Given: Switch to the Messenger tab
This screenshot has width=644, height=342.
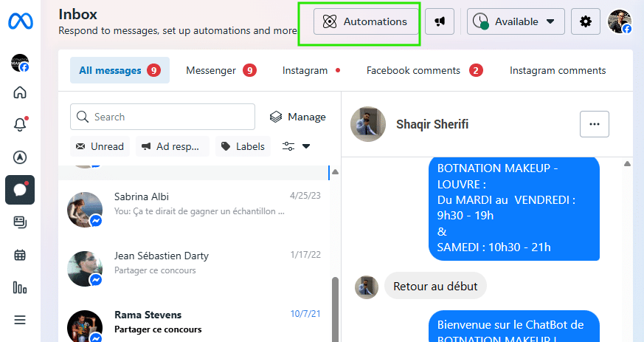Looking at the screenshot, I should [x=221, y=71].
